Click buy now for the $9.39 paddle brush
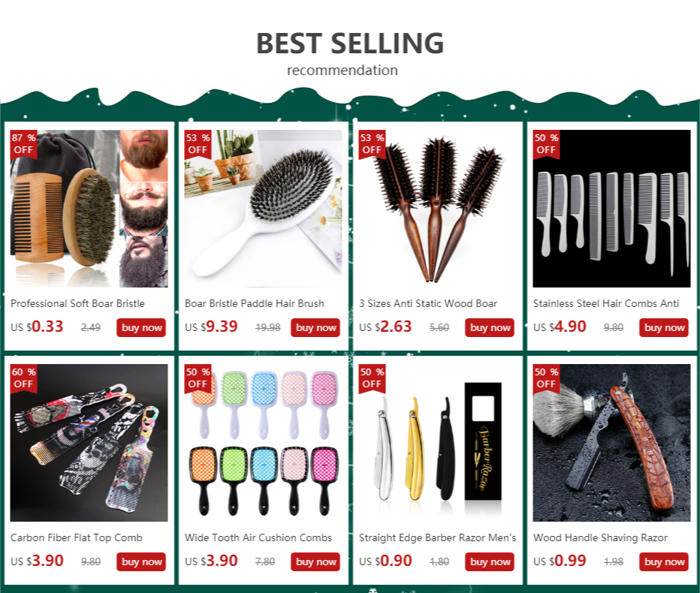The width and height of the screenshot is (700, 593). [x=315, y=327]
